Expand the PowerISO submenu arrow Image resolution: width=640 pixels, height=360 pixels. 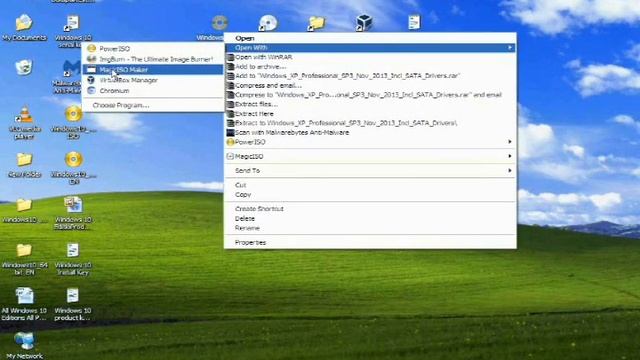tap(510, 142)
